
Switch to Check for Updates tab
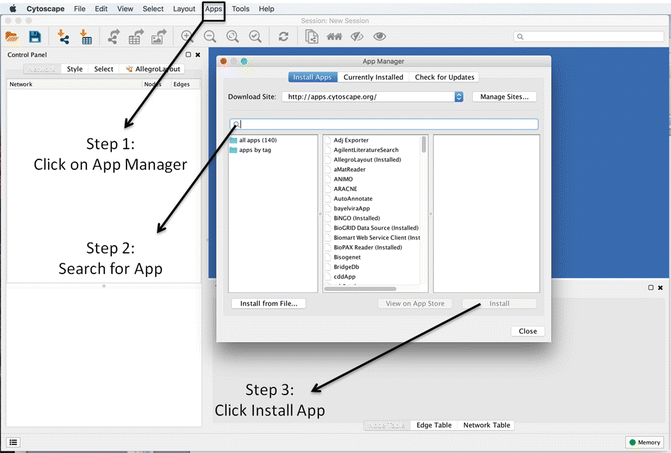444,77
